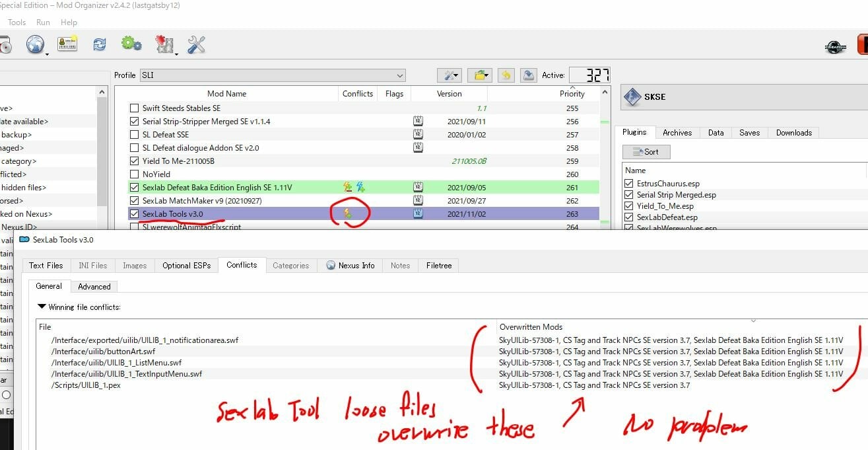
Task: Click the Creation Club logo icon
Action: [836, 47]
